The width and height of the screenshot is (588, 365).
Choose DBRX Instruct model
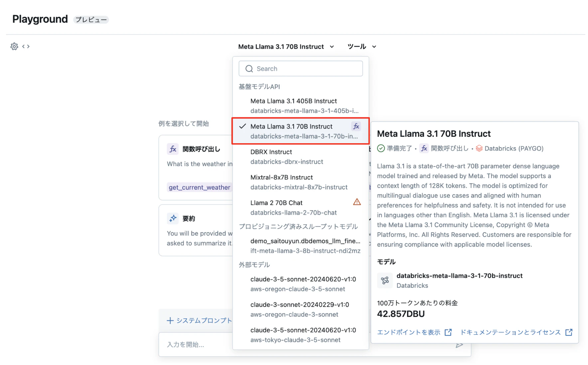(301, 157)
